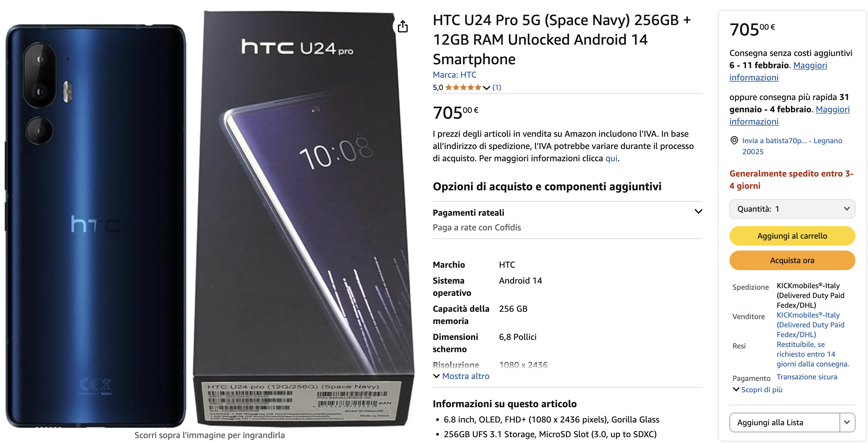Open the Quantità dropdown
The image size is (868, 443).
(x=792, y=209)
